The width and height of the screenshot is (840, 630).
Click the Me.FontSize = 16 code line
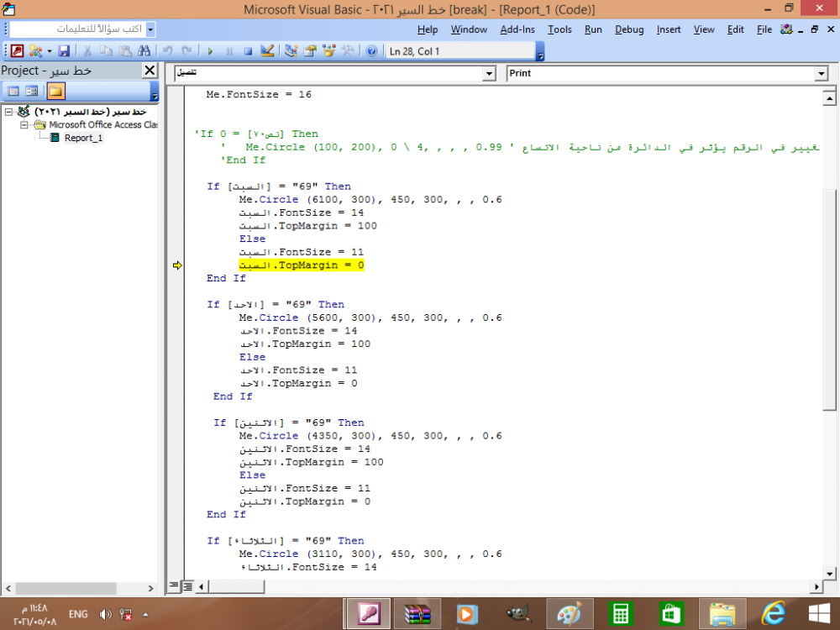[259, 94]
